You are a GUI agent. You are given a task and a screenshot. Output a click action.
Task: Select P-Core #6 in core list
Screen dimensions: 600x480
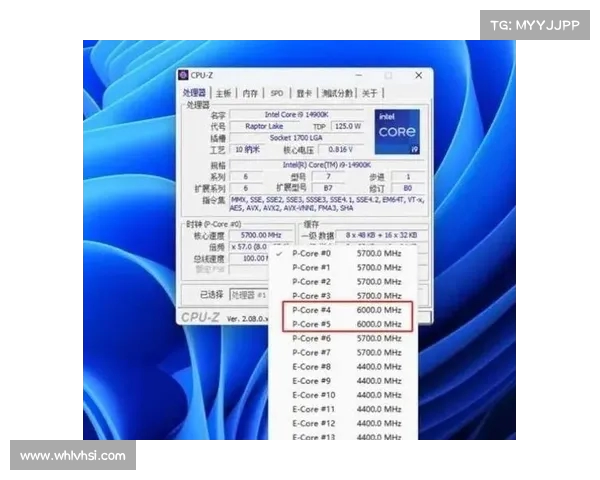click(342, 338)
